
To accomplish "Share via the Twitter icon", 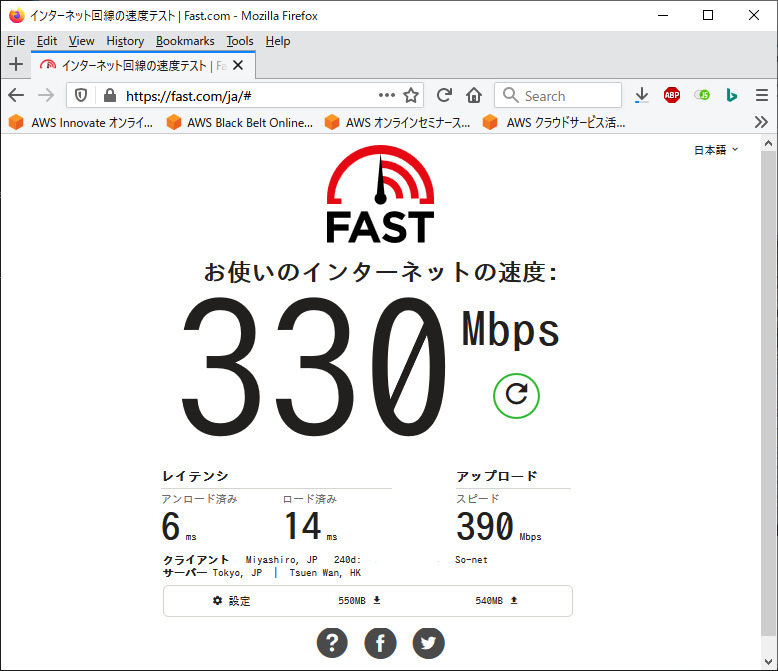I will [x=428, y=643].
